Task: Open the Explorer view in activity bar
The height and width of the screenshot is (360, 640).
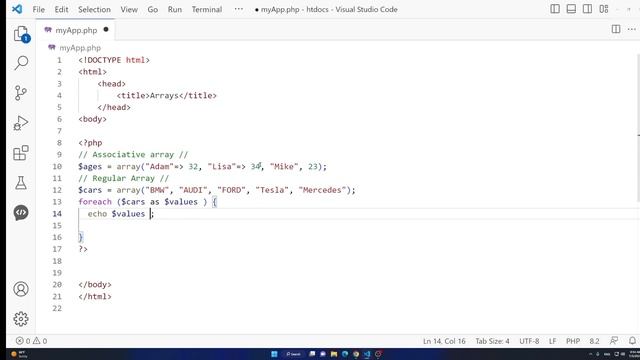Action: pyautogui.click(x=21, y=34)
